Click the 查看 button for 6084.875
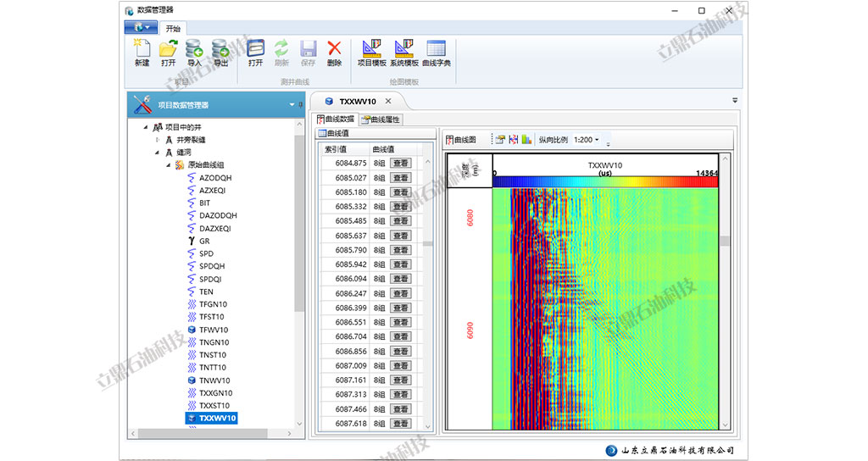The width and height of the screenshot is (868, 461). 400,164
